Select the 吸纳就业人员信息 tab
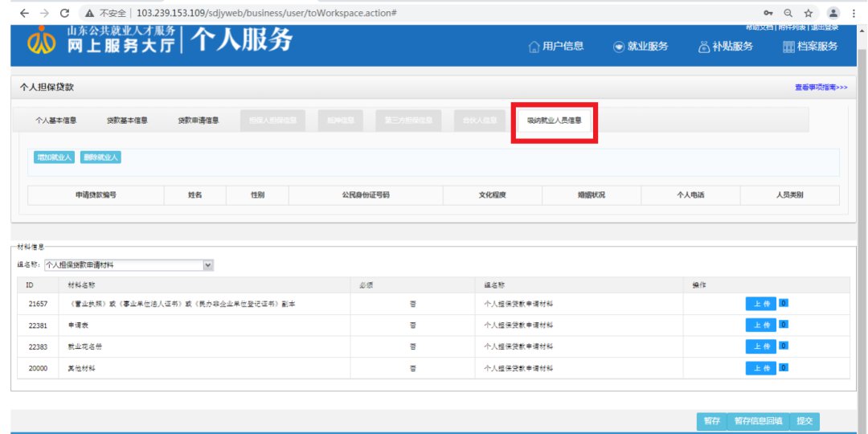This screenshot has height=434, width=868. point(554,121)
